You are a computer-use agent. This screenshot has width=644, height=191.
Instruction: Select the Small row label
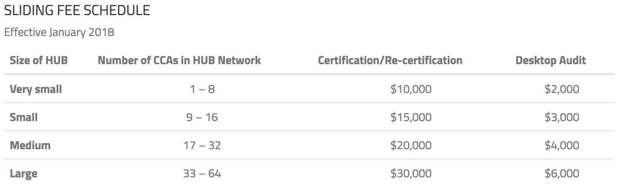[24, 117]
